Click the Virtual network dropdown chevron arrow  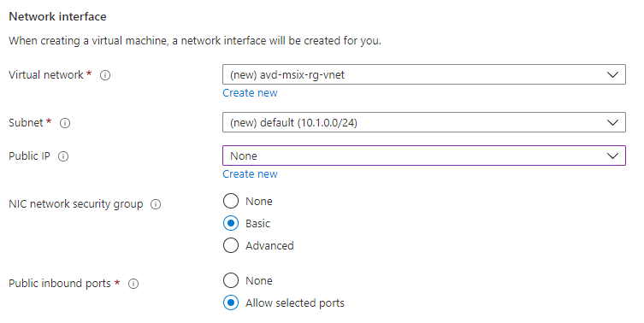[x=613, y=74]
